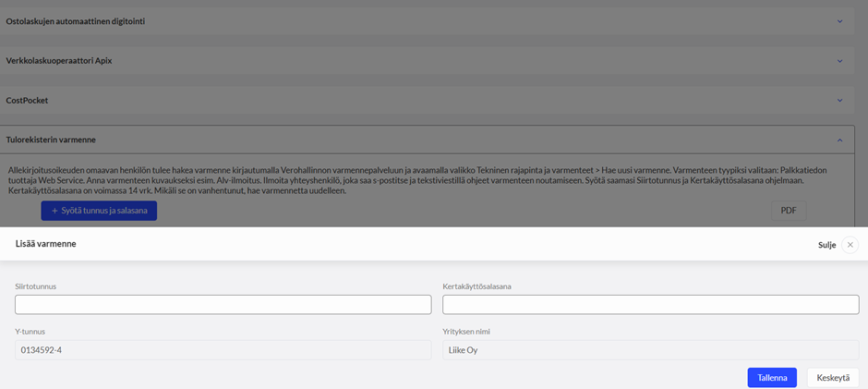
Task: Click the Ostolaskujen automaattinen digitointi heading
Action: [76, 21]
